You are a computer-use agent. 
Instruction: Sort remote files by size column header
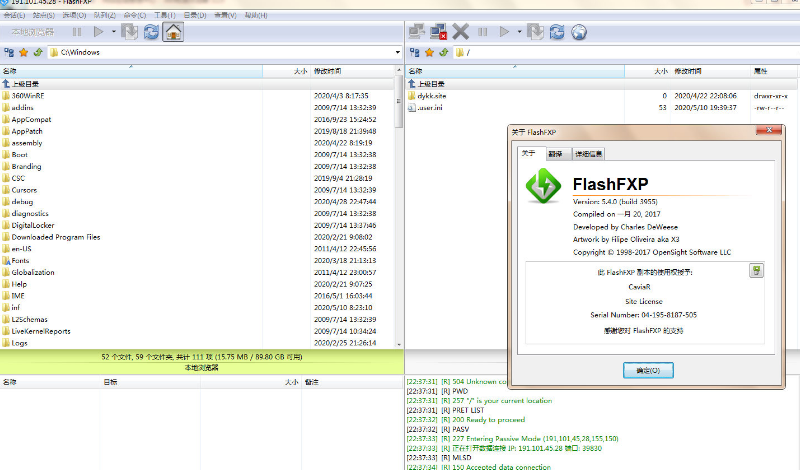pyautogui.click(x=647, y=71)
